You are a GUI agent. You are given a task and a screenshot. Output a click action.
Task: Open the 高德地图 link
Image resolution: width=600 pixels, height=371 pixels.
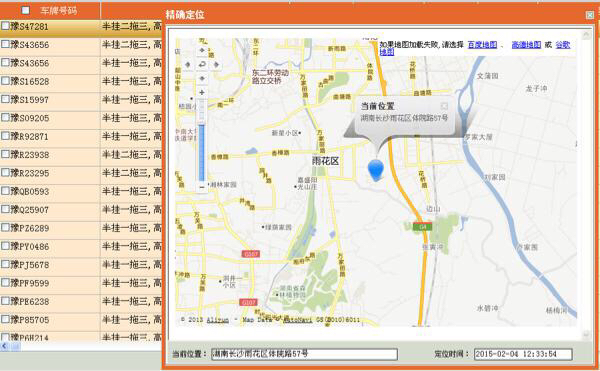[526, 45]
